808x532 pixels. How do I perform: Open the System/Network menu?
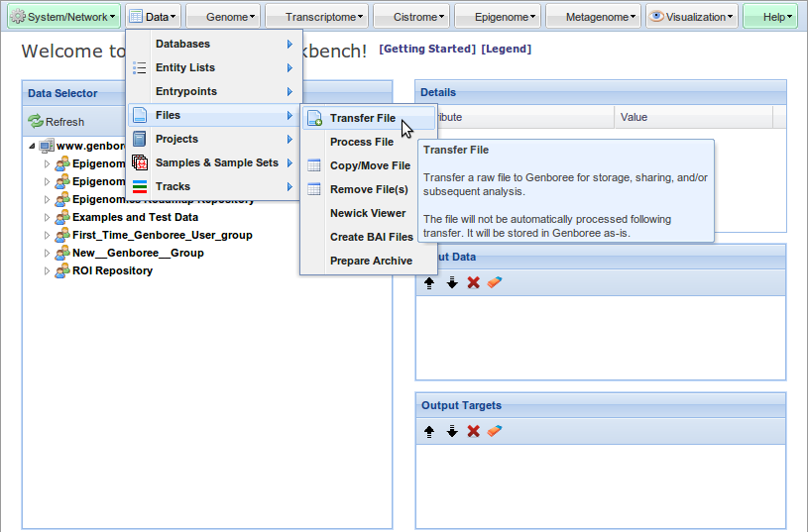[62, 17]
